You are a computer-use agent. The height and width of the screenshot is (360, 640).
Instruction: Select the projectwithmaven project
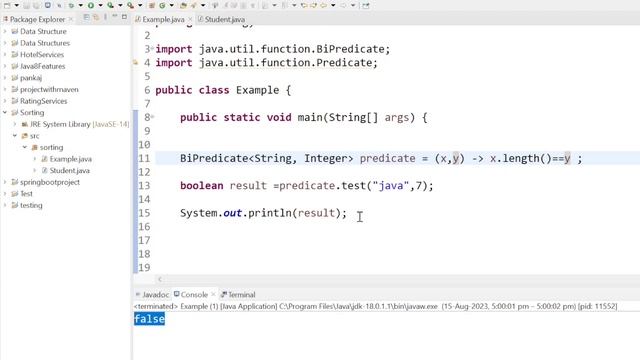49,89
